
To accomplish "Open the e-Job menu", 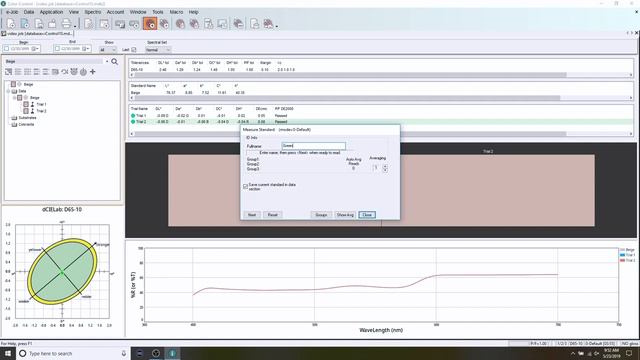I will (x=12, y=12).
